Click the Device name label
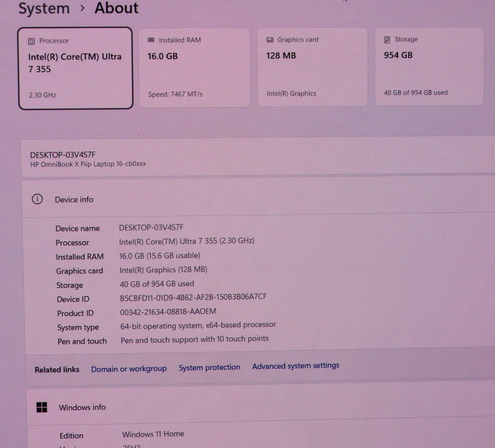The image size is (495, 448). [x=78, y=228]
